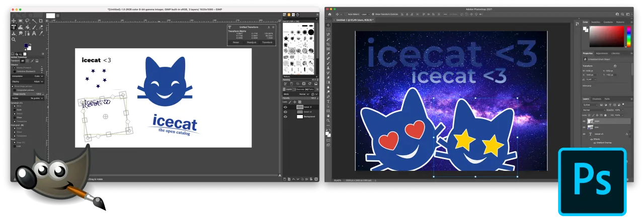The image size is (644, 220).
Task: Toggle Show image preview in GIMP tool options
Action: pyautogui.click(x=13, y=86)
